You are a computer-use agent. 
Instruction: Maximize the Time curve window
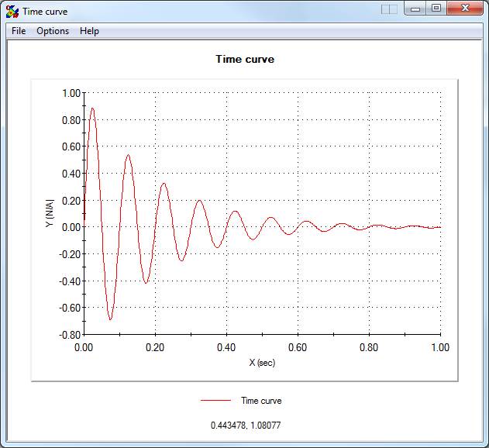coord(436,9)
